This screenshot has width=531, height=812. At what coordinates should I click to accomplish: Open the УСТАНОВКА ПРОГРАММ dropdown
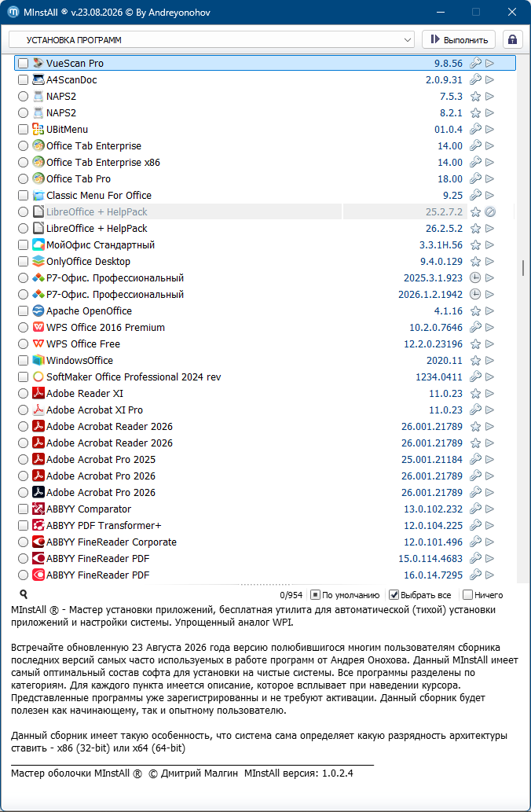[211, 40]
